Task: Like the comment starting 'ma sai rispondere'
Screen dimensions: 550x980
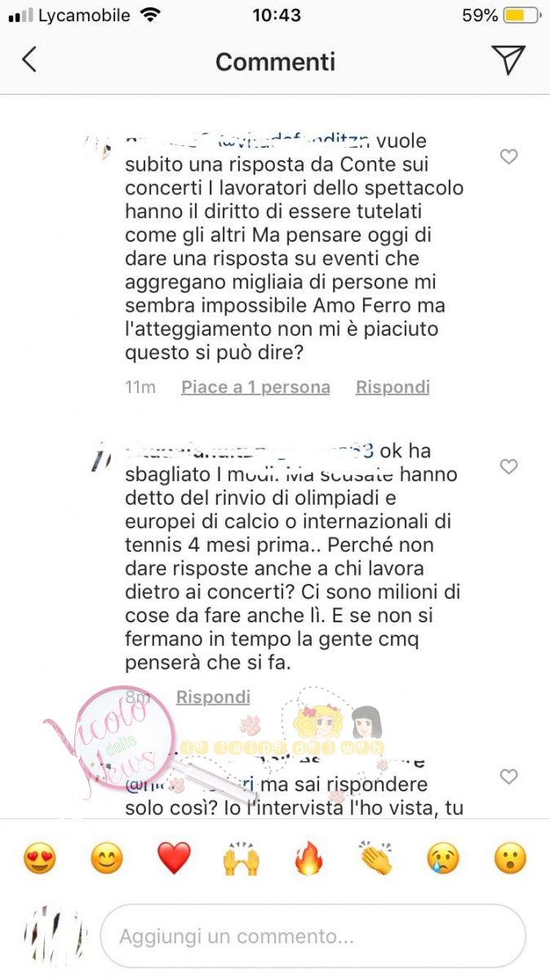Action: 508,777
